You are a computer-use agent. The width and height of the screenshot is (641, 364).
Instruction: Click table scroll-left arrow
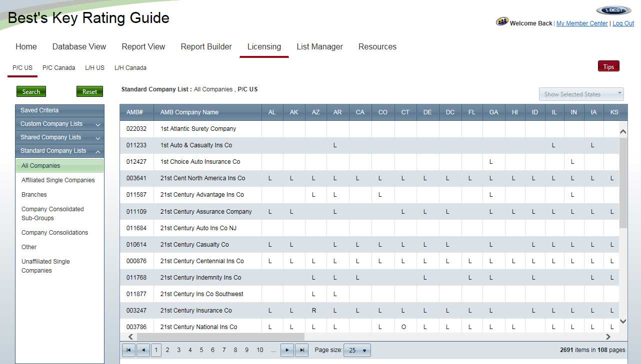(131, 337)
